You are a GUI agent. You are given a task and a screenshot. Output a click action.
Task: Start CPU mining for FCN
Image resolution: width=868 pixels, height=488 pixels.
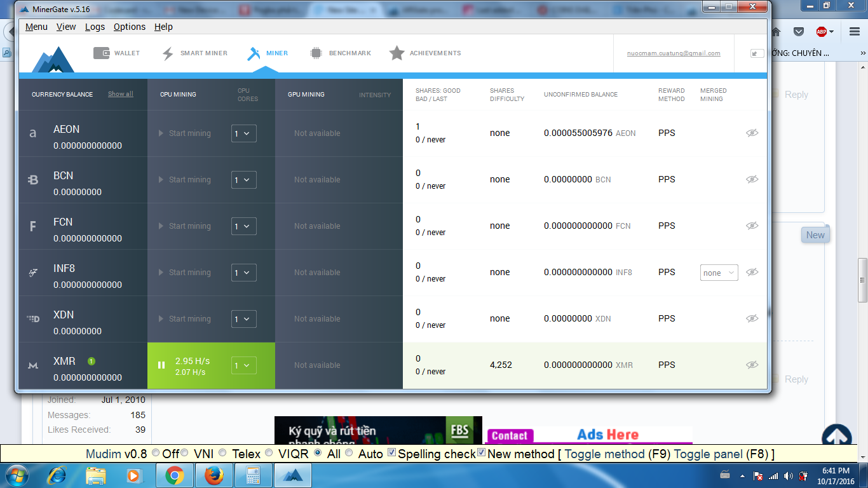[184, 226]
